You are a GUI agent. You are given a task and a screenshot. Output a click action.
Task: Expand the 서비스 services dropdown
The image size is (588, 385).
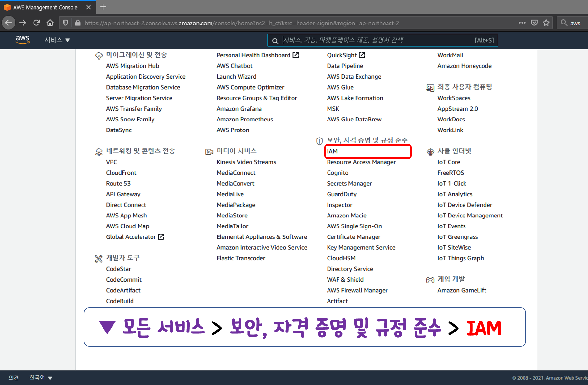pos(57,40)
